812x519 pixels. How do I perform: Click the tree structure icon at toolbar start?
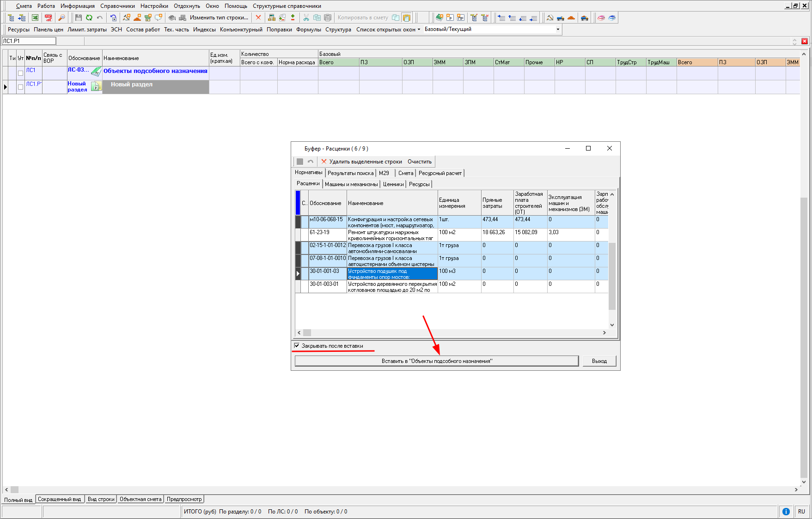[11, 18]
